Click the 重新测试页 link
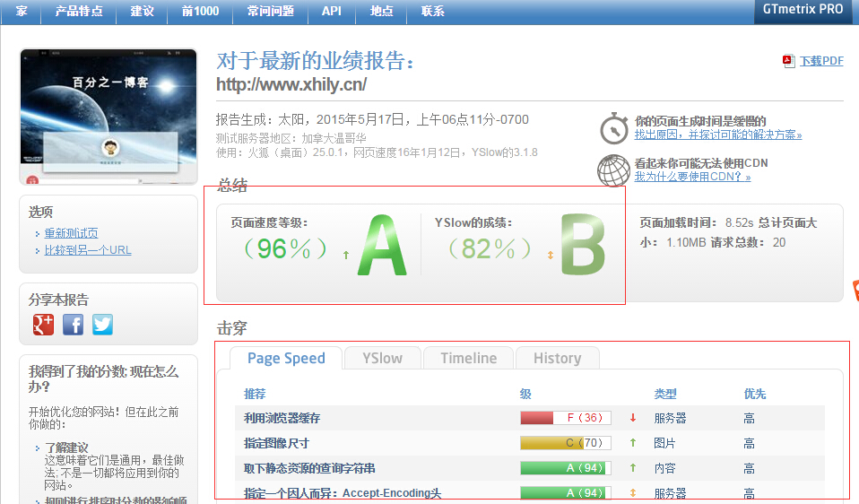This screenshot has height=504, width=859. (71, 233)
